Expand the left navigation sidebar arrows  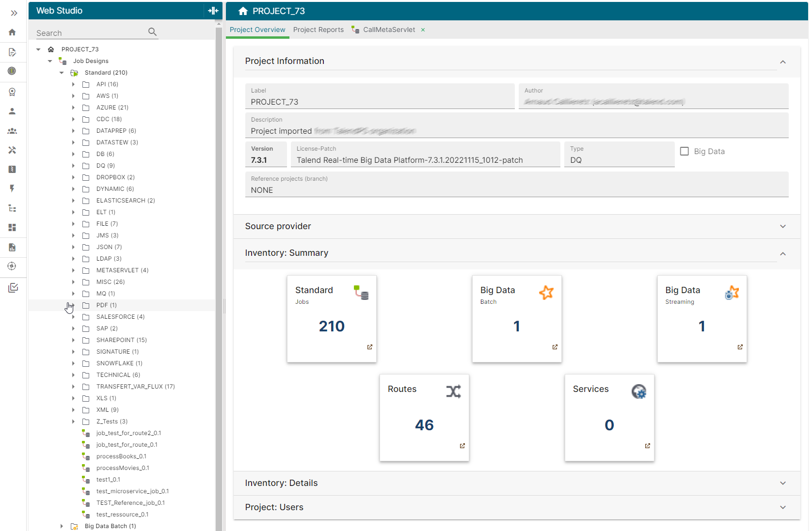(14, 13)
